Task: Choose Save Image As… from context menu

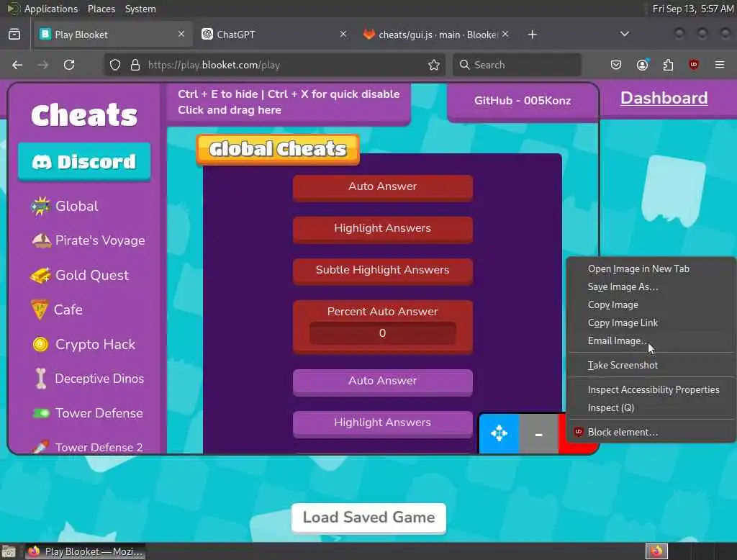Action: 651,286
